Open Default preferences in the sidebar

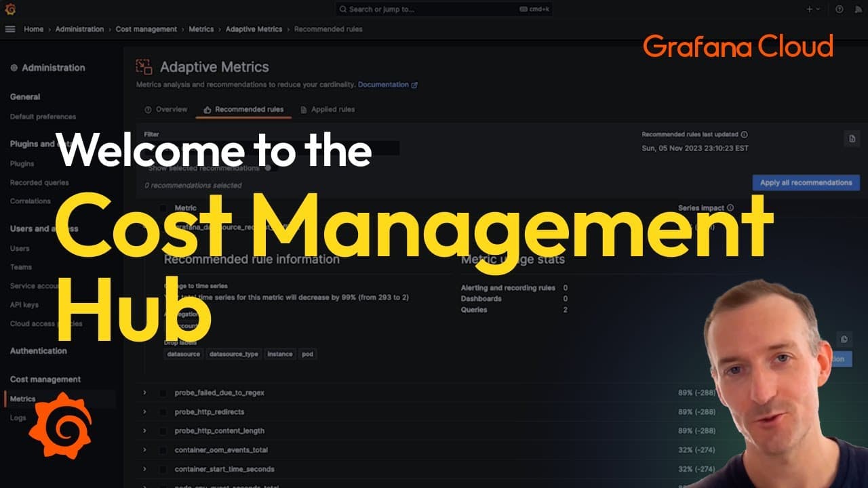coord(43,117)
